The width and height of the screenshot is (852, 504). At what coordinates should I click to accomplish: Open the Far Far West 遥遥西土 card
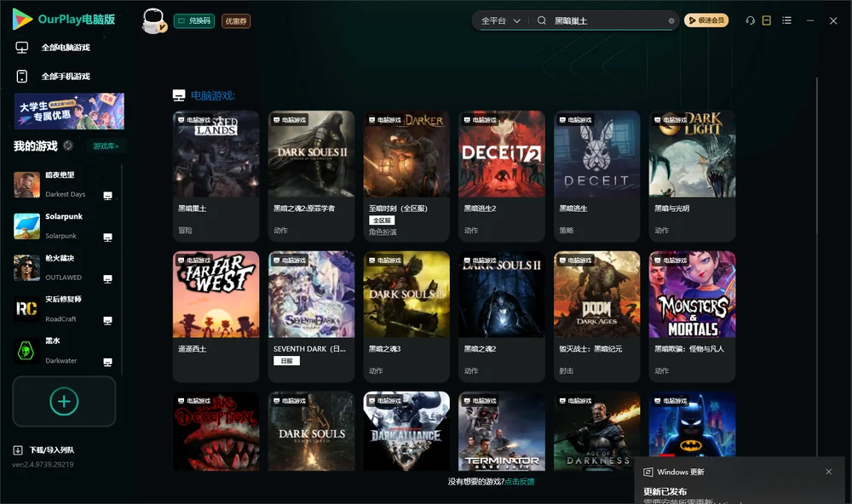coord(216,317)
